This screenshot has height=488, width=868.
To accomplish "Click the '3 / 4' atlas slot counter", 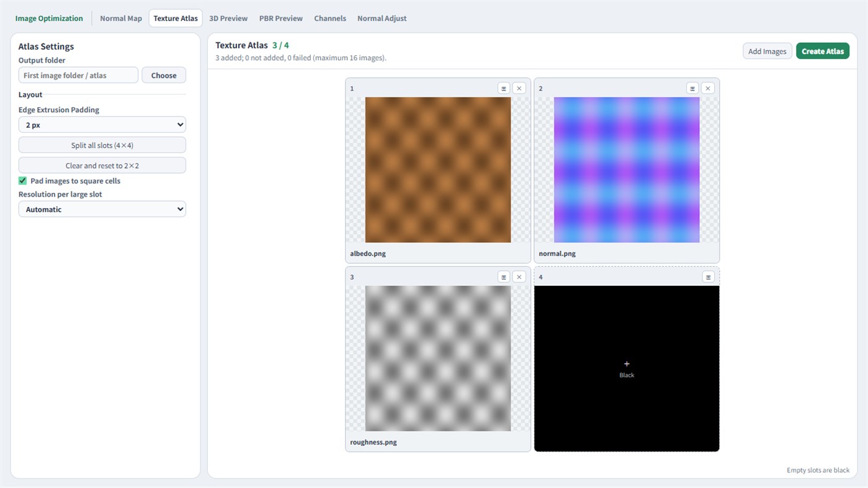I will click(280, 45).
